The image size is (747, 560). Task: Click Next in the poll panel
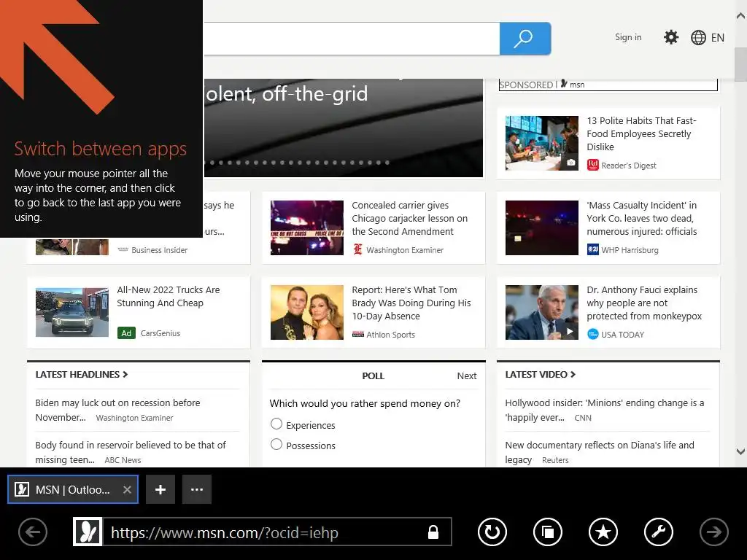tap(466, 376)
